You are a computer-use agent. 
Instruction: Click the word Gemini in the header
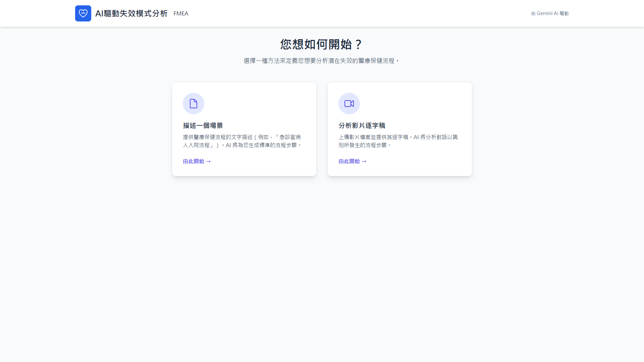[x=544, y=13]
